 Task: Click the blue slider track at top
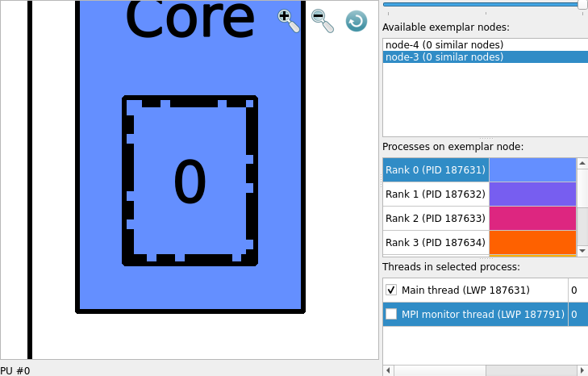(x=482, y=5)
